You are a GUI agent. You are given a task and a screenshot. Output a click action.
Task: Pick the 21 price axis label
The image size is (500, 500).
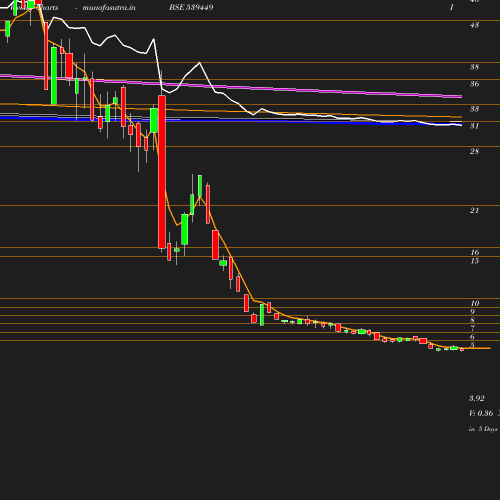[x=474, y=210]
